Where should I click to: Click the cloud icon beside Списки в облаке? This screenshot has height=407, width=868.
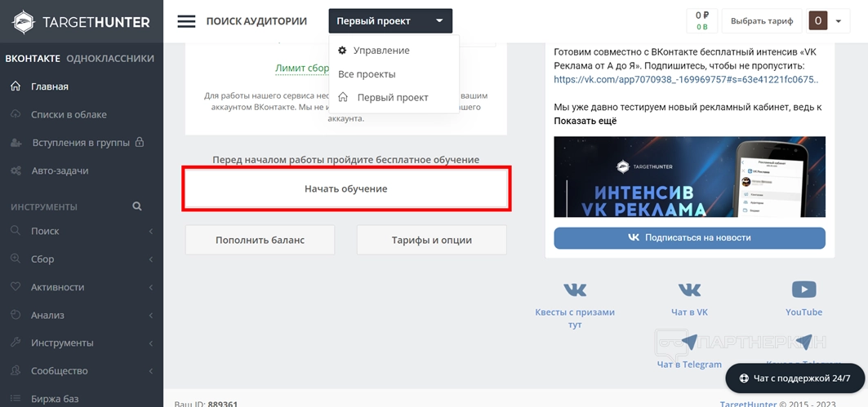16,114
